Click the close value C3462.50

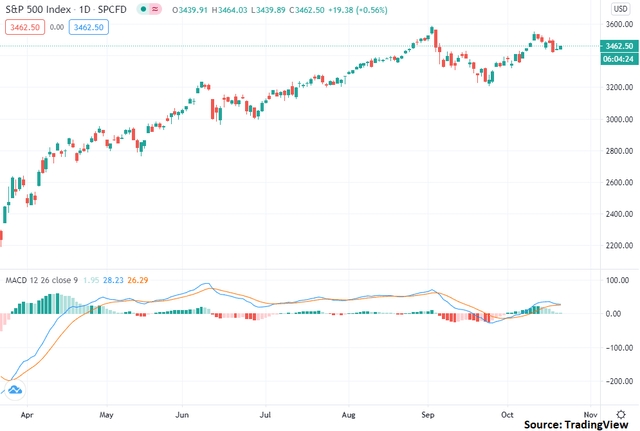(x=307, y=10)
